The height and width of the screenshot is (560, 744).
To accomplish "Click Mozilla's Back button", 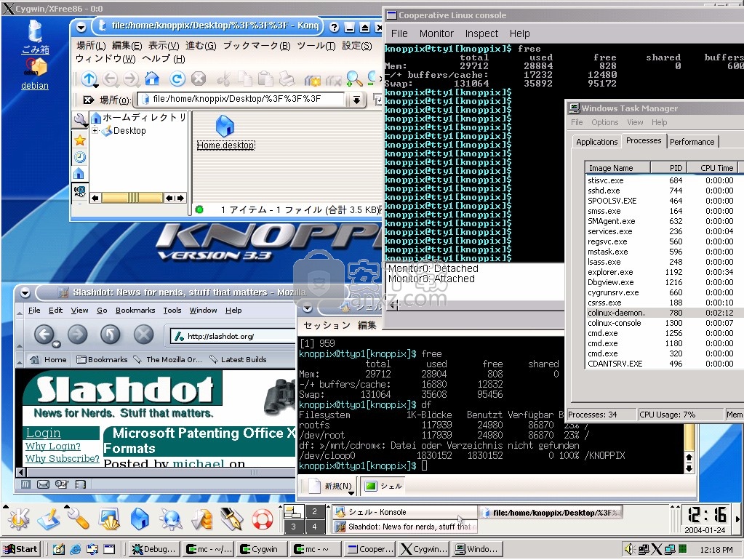I will click(x=44, y=335).
